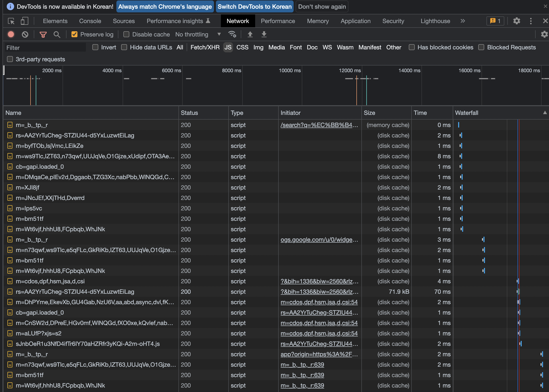Image resolution: width=549 pixels, height=392 pixels.
Task: Open the Lighthouse tab
Action: click(x=435, y=21)
